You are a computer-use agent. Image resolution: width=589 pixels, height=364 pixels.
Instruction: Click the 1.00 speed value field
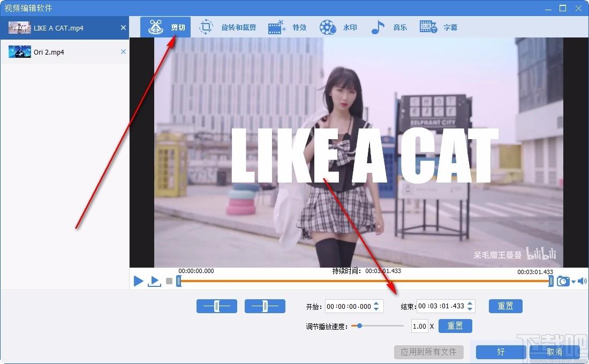click(420, 326)
